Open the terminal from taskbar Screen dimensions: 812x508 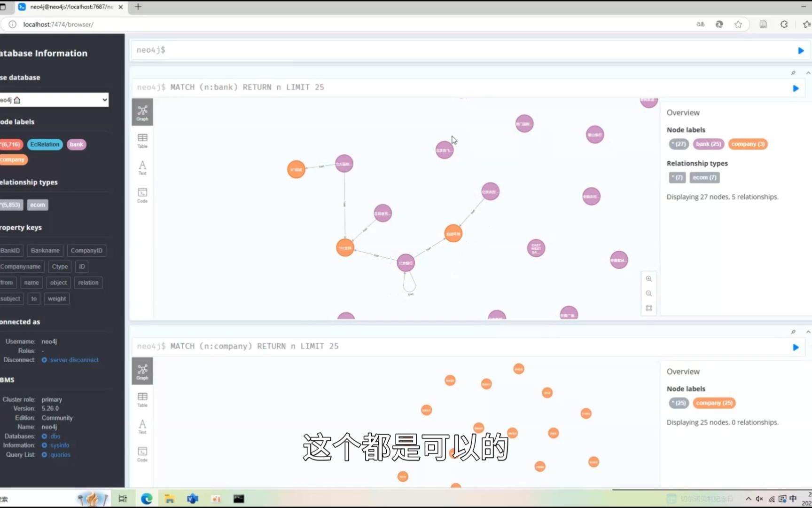click(x=239, y=499)
